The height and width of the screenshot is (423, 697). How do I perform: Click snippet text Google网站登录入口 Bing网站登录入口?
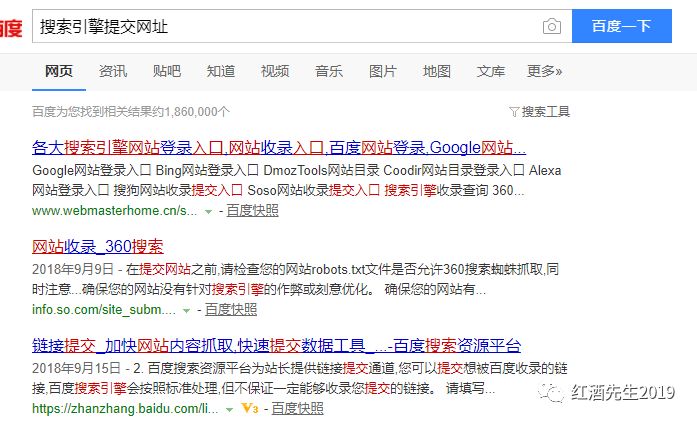[145, 171]
